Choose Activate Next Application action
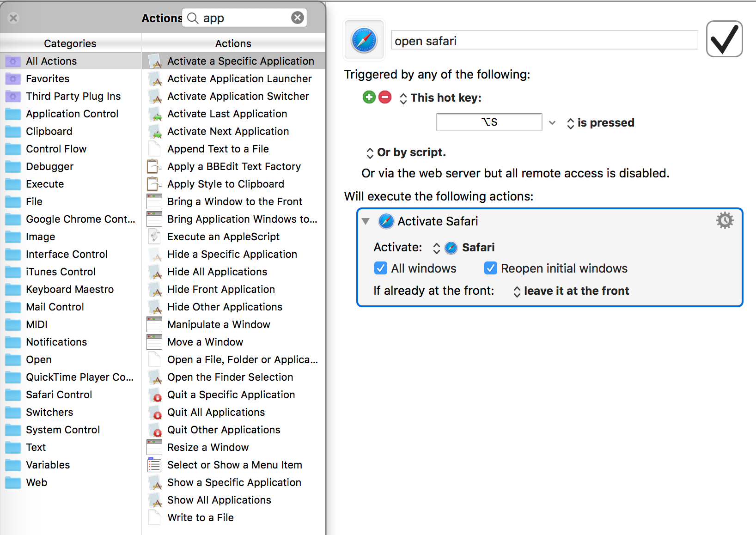 click(233, 131)
